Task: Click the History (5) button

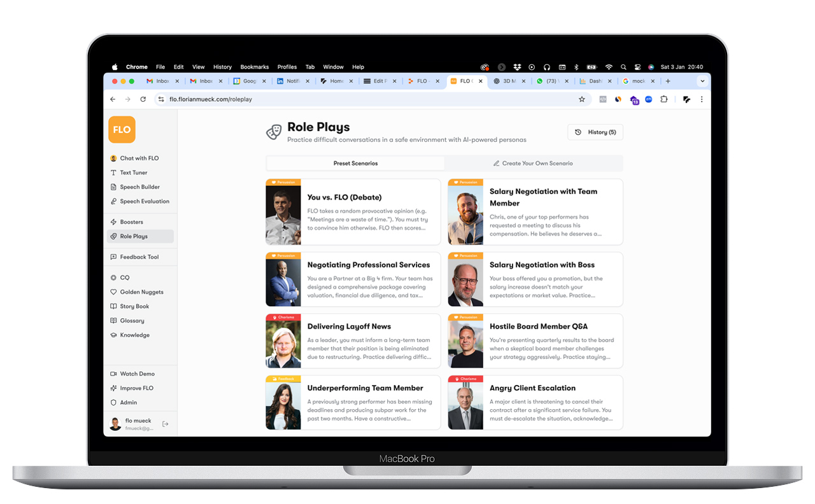Action: tap(595, 132)
